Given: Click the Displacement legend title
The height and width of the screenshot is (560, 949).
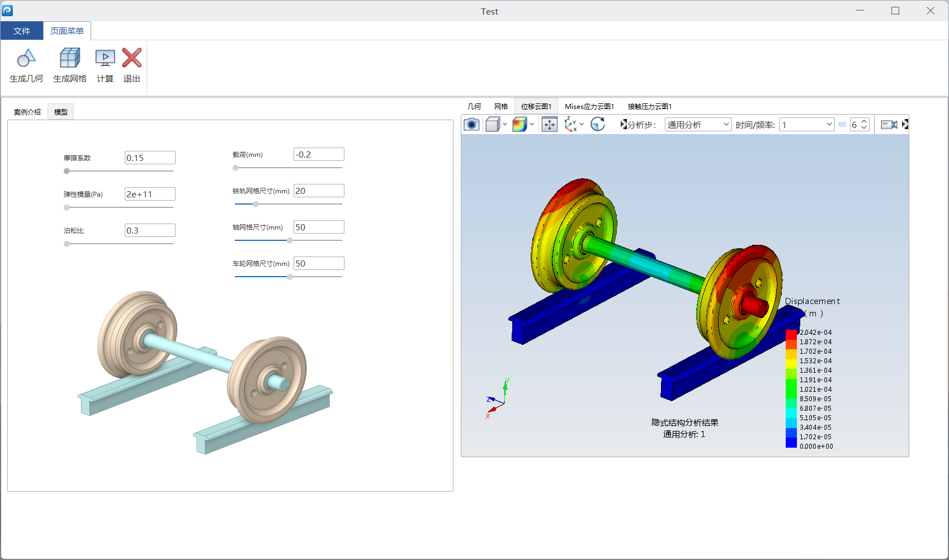Looking at the screenshot, I should click(x=812, y=301).
